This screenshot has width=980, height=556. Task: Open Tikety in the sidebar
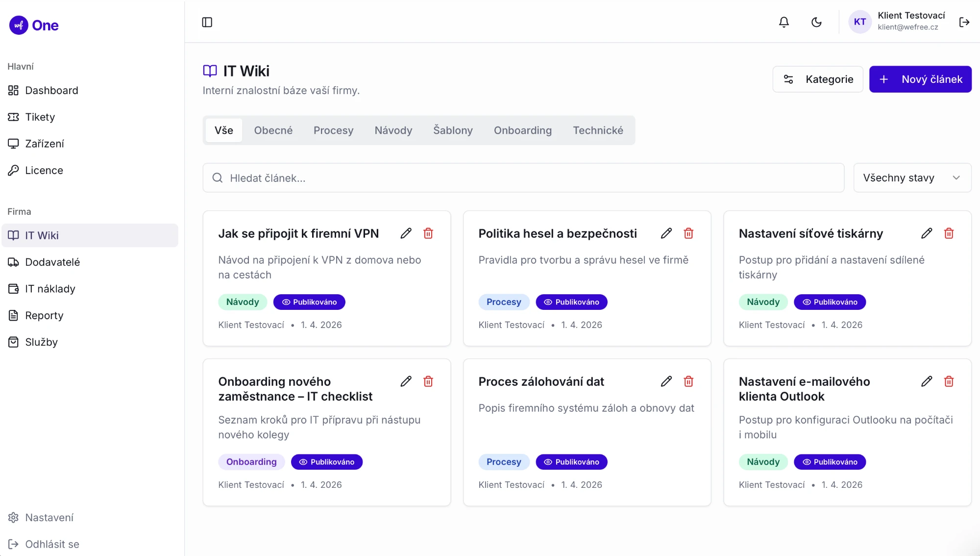pos(90,117)
